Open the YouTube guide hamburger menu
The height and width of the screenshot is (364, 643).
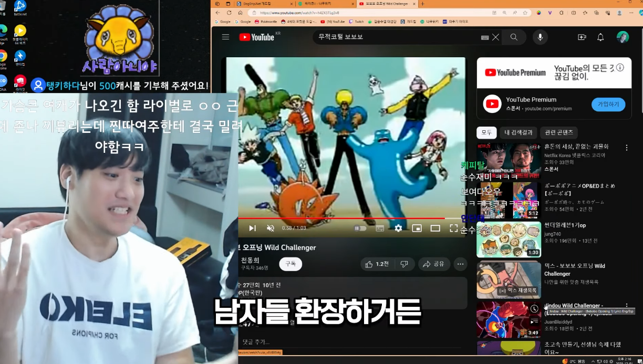pyautogui.click(x=225, y=37)
